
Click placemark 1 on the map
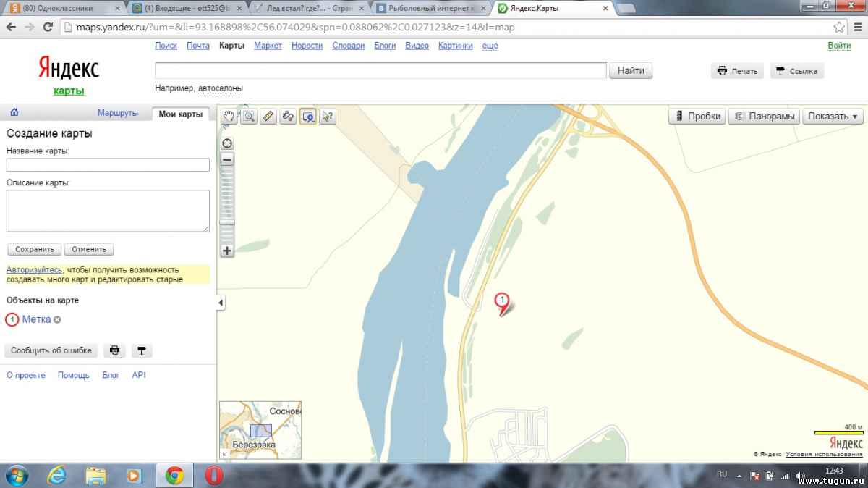(501, 302)
